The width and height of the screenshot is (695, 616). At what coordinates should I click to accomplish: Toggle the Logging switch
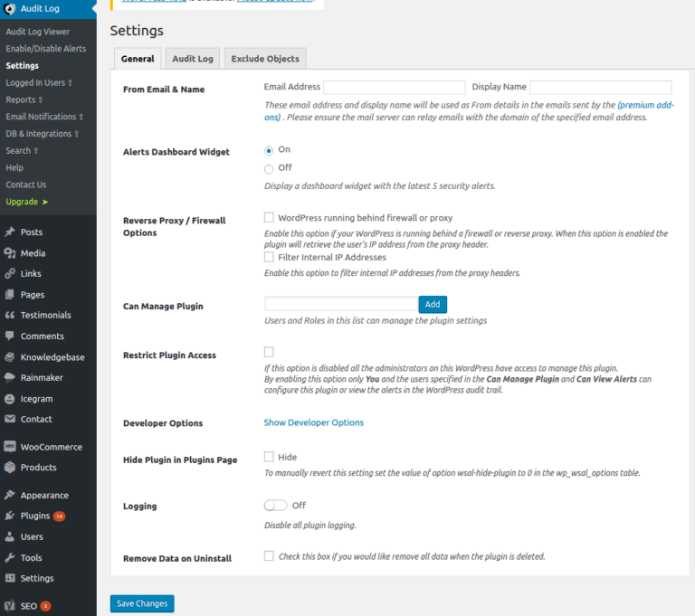(x=275, y=506)
